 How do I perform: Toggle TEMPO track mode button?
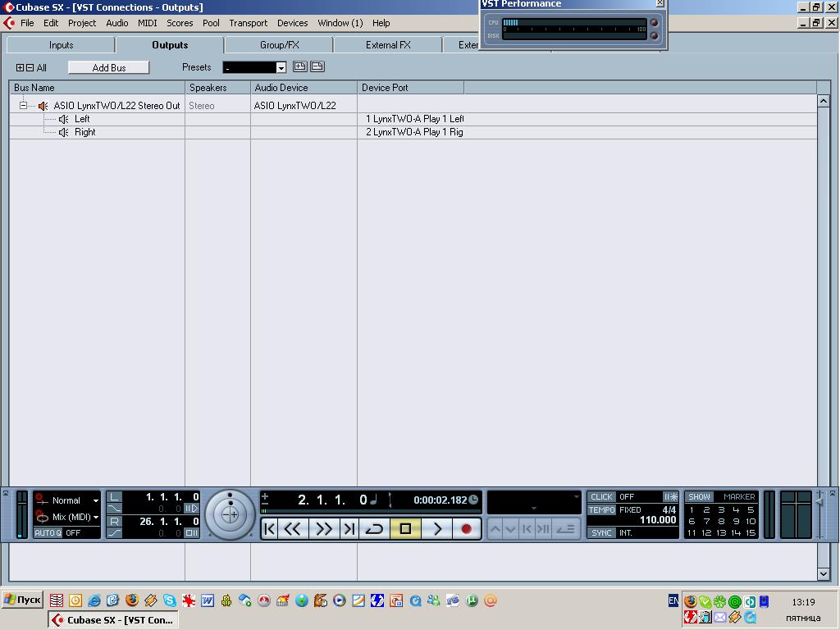pyautogui.click(x=601, y=510)
